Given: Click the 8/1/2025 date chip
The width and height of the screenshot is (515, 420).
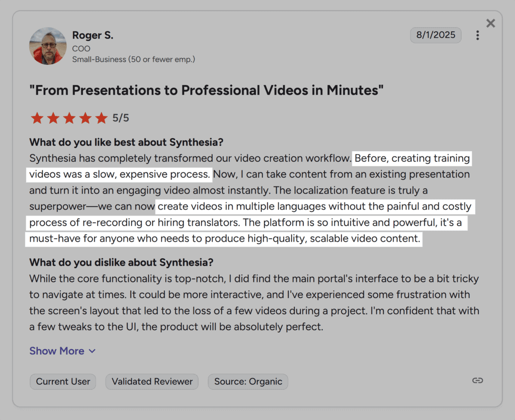Looking at the screenshot, I should (436, 35).
